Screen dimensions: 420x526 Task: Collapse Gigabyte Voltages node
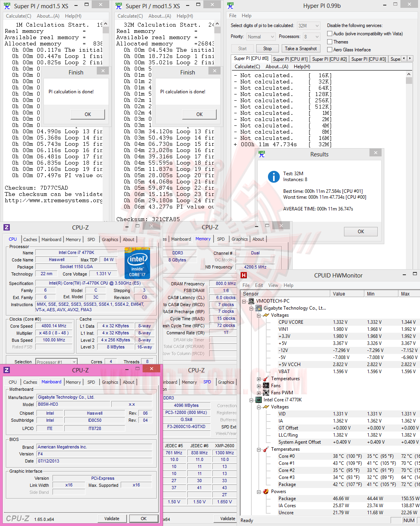pos(259,315)
